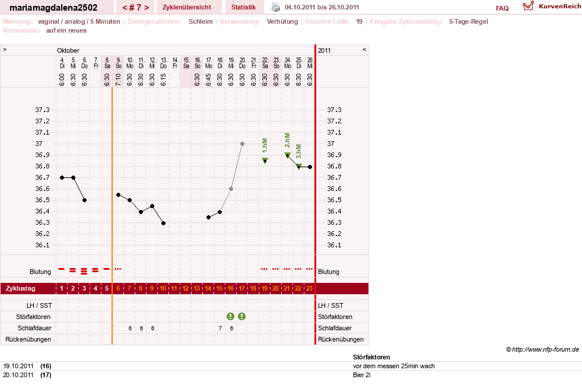The image size is (582, 392).
Task: Click the Oktober month label
Action: tap(68, 50)
